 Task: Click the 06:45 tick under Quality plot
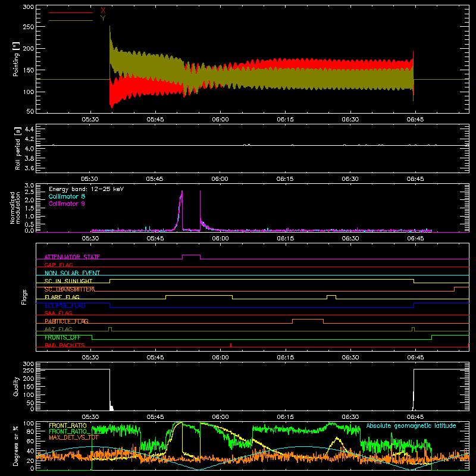click(x=415, y=417)
